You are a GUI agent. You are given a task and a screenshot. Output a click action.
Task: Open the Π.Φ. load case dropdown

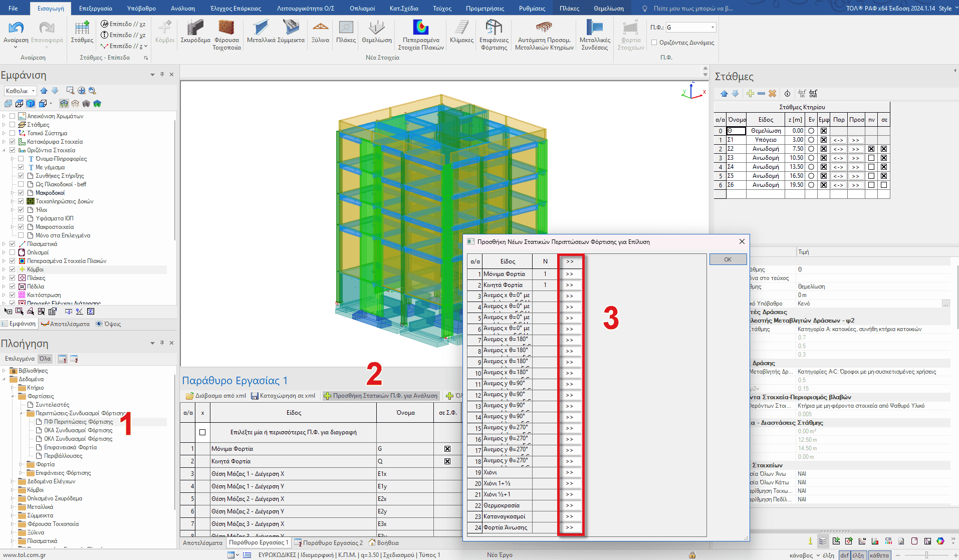pyautogui.click(x=712, y=28)
